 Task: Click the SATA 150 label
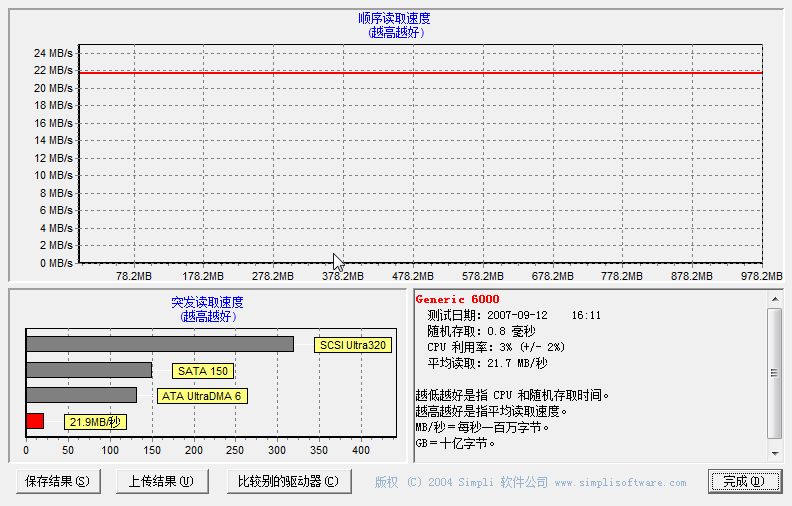pos(203,371)
